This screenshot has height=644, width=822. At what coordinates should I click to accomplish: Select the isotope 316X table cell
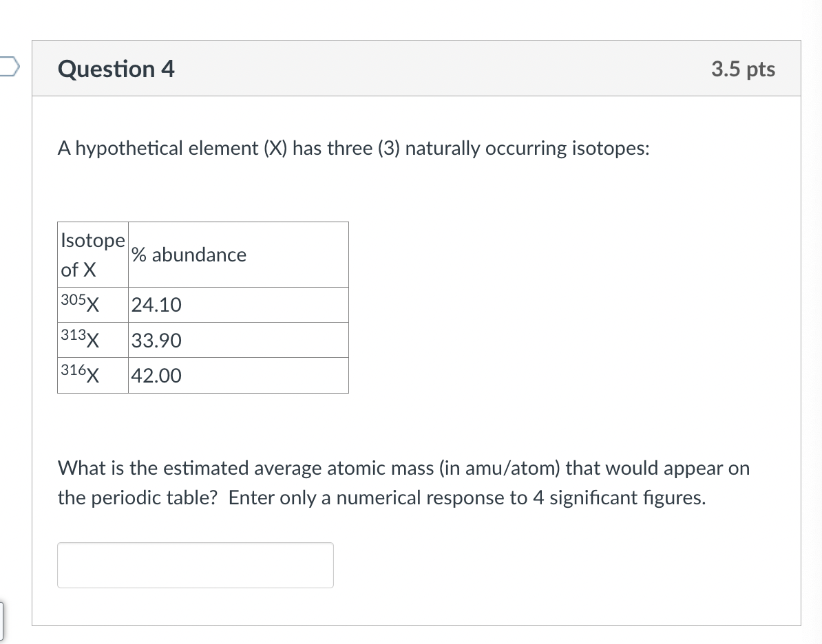point(81,375)
